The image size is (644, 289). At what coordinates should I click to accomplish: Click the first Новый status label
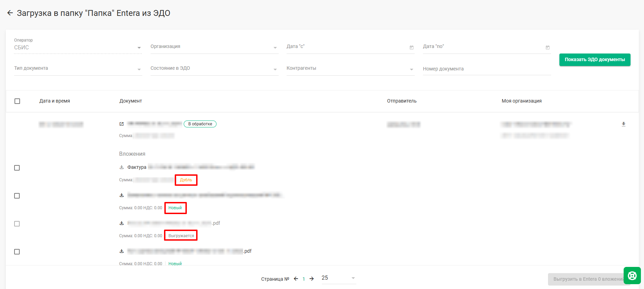click(175, 208)
